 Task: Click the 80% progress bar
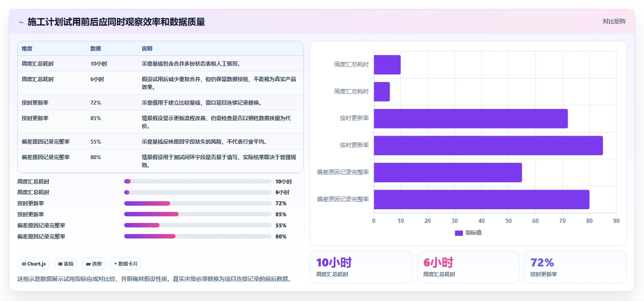click(x=198, y=236)
